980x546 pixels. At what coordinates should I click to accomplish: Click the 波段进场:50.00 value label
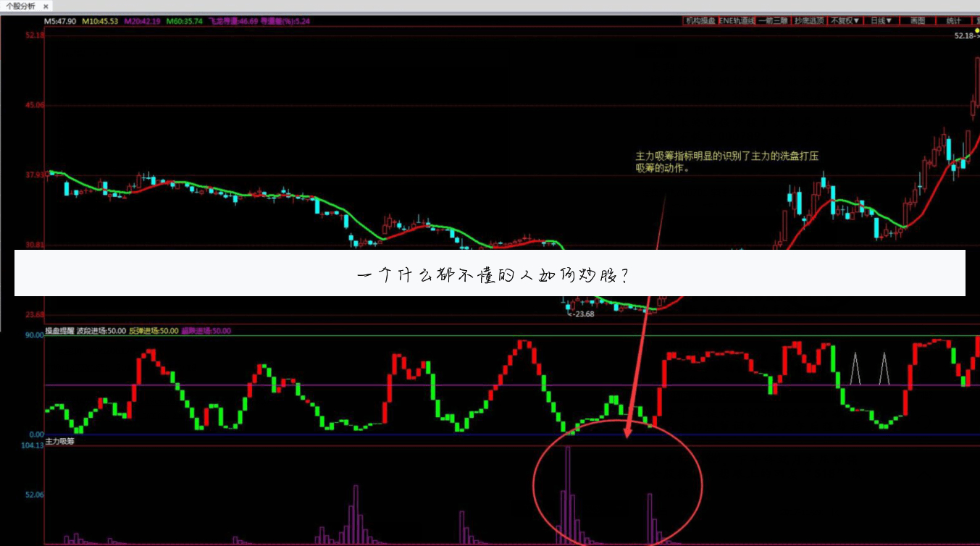pos(101,330)
